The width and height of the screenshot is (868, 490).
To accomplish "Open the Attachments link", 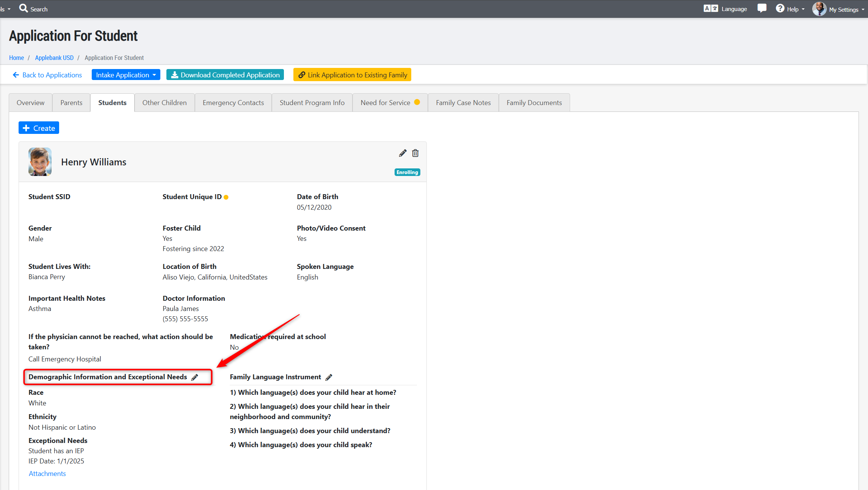I will [x=47, y=474].
